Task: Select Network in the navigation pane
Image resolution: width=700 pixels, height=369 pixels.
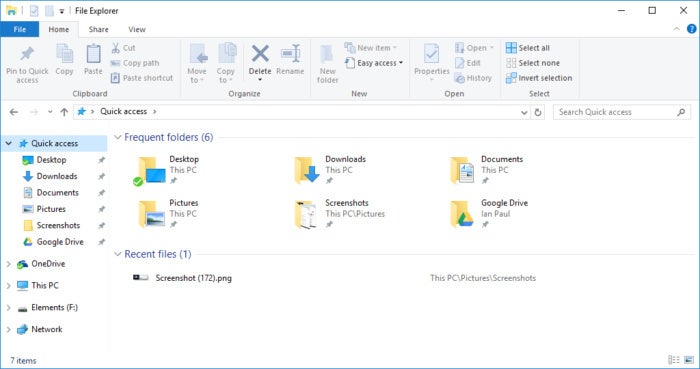Action: pyautogui.click(x=46, y=330)
